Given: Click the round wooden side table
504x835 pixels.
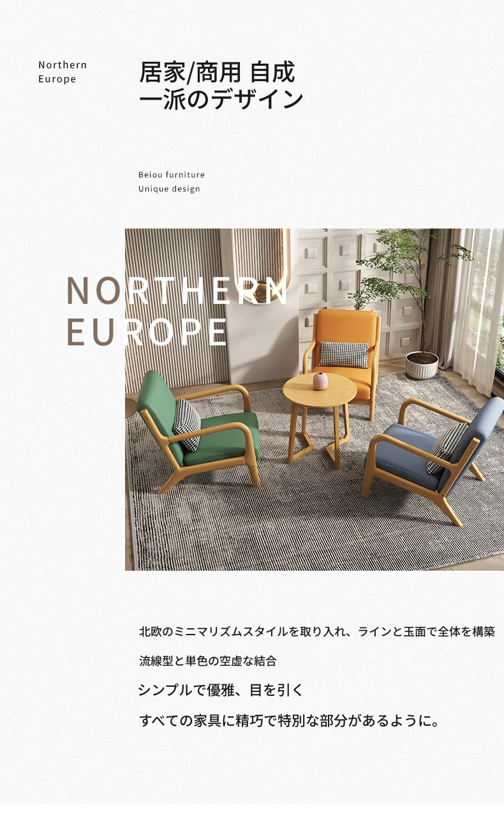Looking at the screenshot, I should point(320,417).
